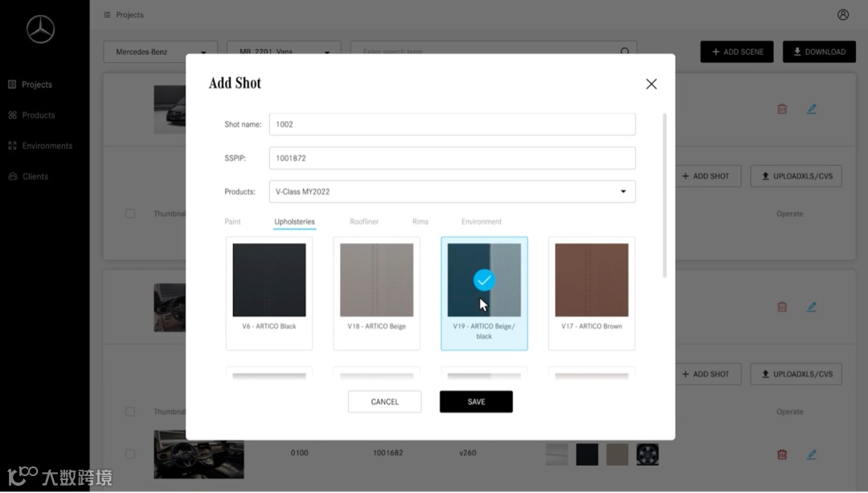Choose V6 - ARTICO Black upholstery swatch
The height and width of the screenshot is (493, 868).
[x=269, y=294]
